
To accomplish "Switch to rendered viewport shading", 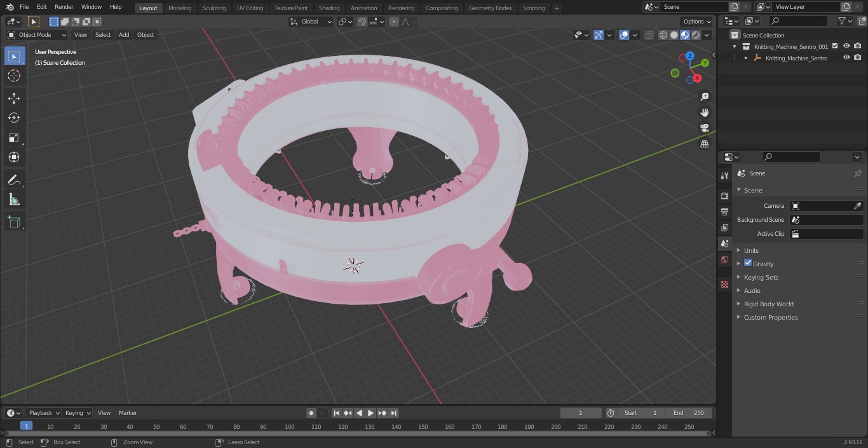I will [696, 35].
